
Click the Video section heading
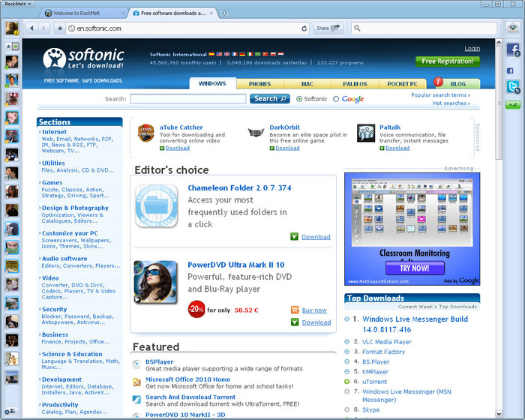(x=50, y=278)
